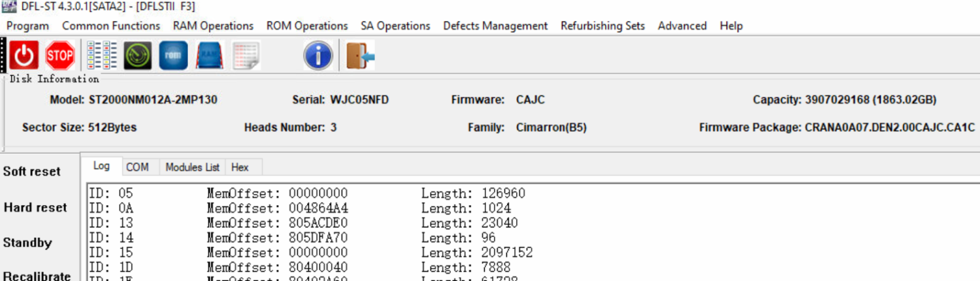The image size is (980, 281).
Task: Click the green radar scan icon
Action: pyautogui.click(x=138, y=56)
